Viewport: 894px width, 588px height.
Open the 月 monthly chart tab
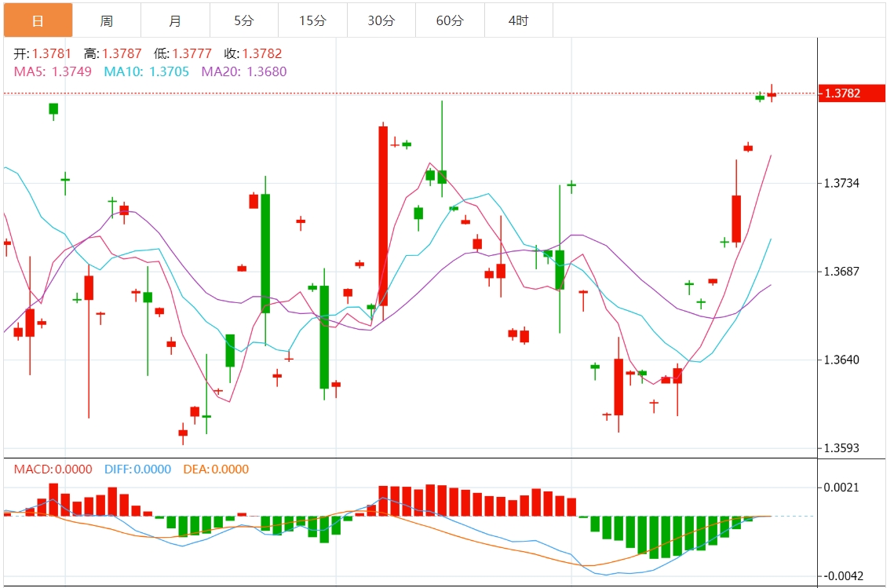coord(175,20)
